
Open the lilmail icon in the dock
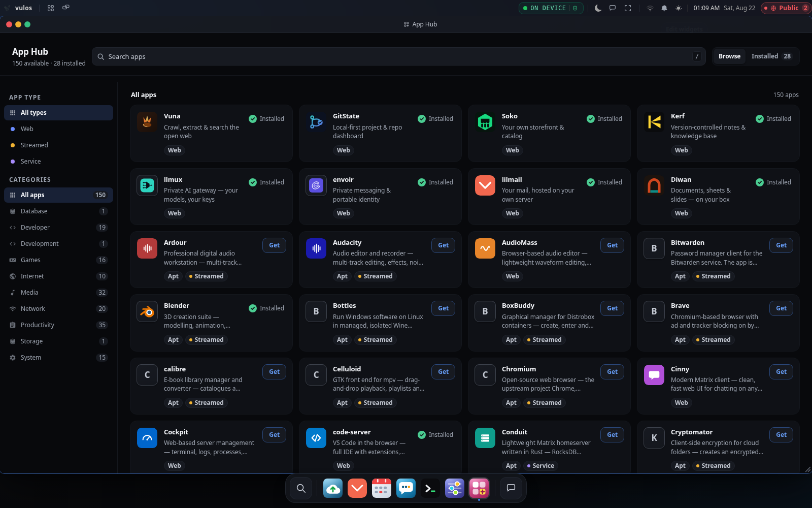click(x=357, y=488)
